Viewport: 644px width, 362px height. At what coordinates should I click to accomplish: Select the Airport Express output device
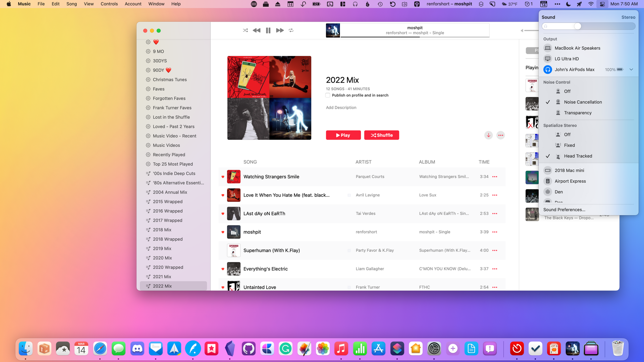[570, 181]
